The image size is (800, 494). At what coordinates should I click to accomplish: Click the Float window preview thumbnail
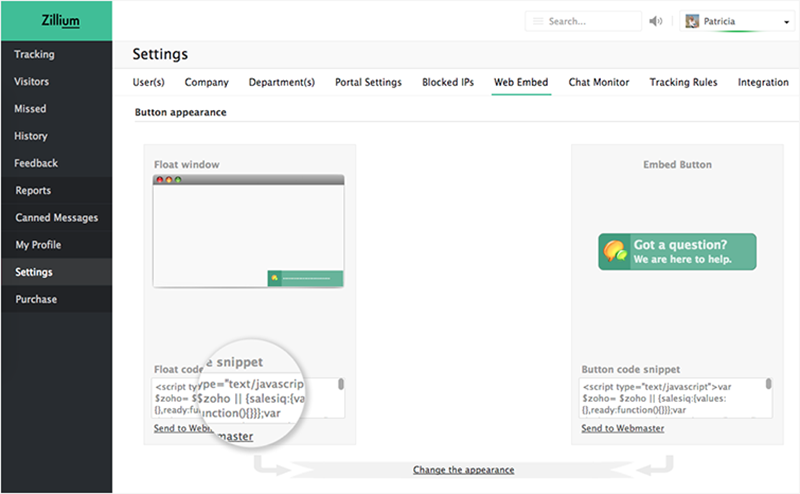coord(248,231)
